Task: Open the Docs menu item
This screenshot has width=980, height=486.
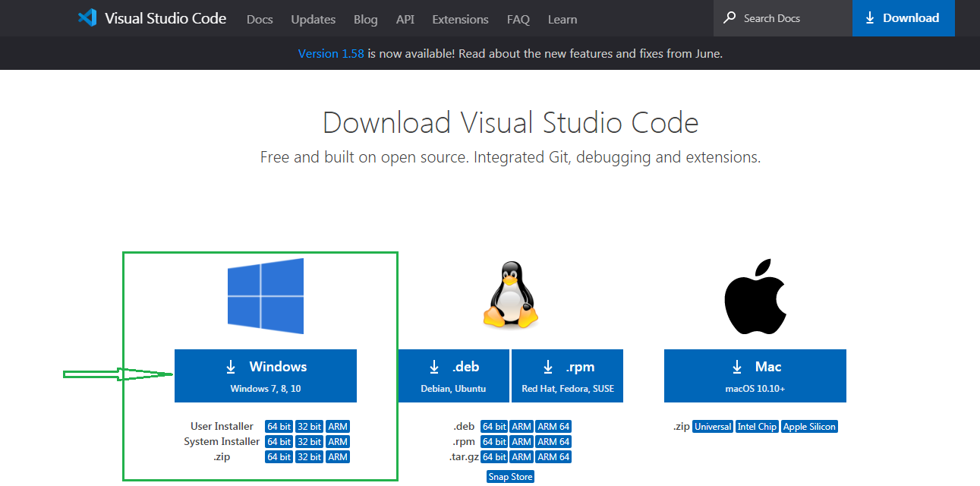Action: tap(260, 19)
